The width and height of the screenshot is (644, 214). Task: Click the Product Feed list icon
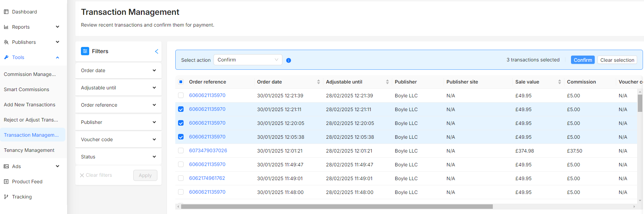[x=6, y=182]
